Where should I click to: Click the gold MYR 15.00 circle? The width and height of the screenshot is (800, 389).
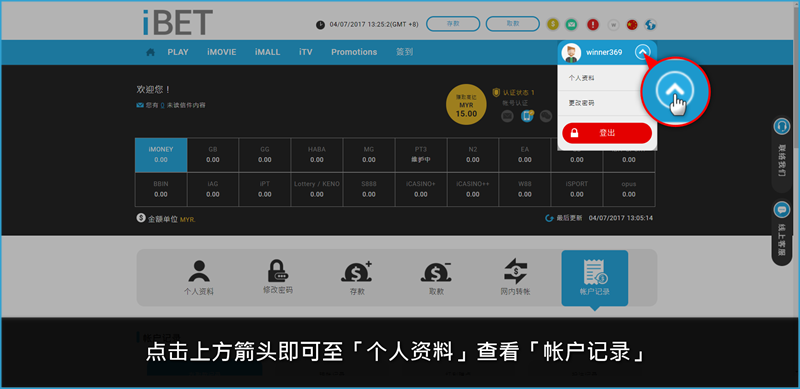[x=466, y=105]
